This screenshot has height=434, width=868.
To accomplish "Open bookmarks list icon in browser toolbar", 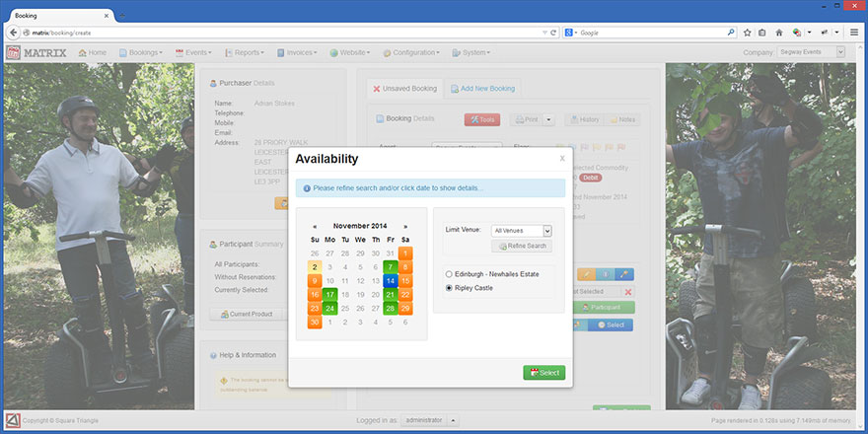I will (762, 33).
